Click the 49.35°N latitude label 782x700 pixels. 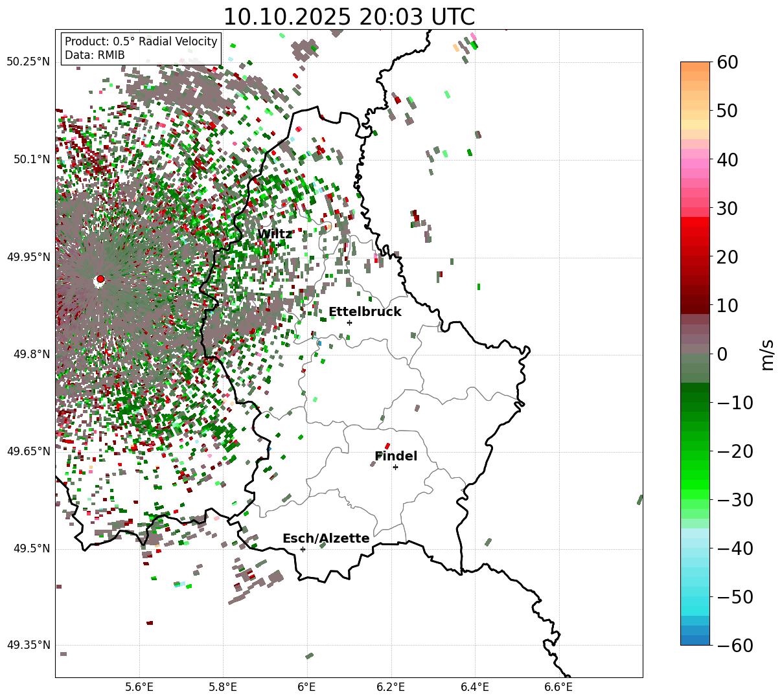pyautogui.click(x=29, y=645)
